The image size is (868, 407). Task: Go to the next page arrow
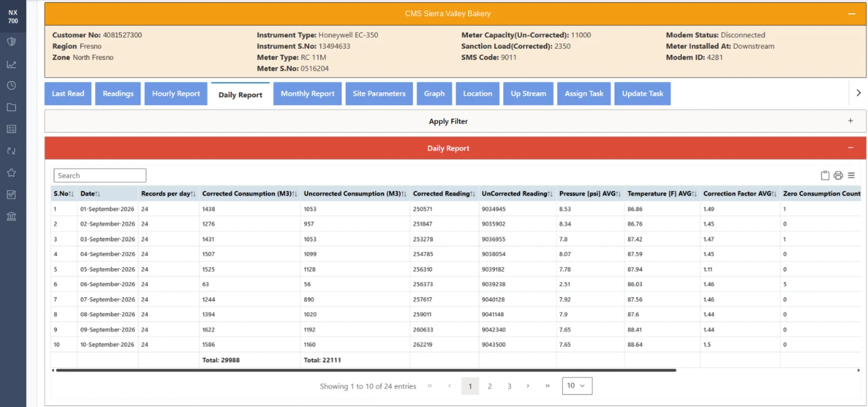coord(528,386)
